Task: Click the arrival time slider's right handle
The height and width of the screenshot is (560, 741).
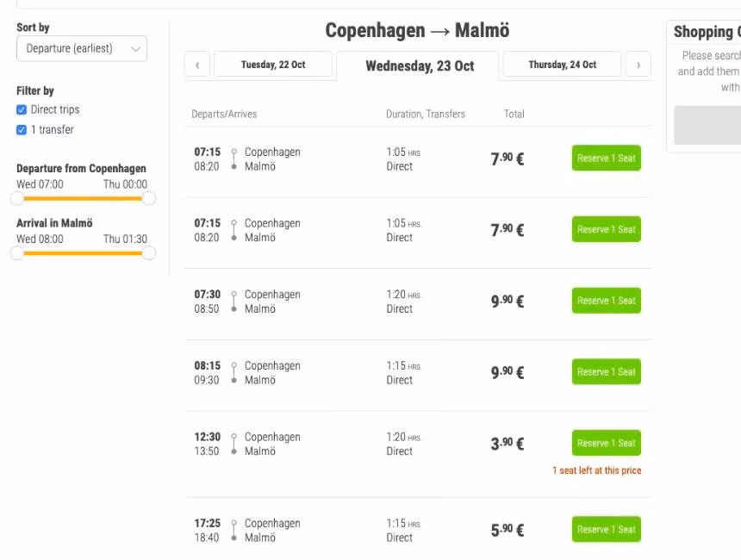Action: [x=147, y=252]
